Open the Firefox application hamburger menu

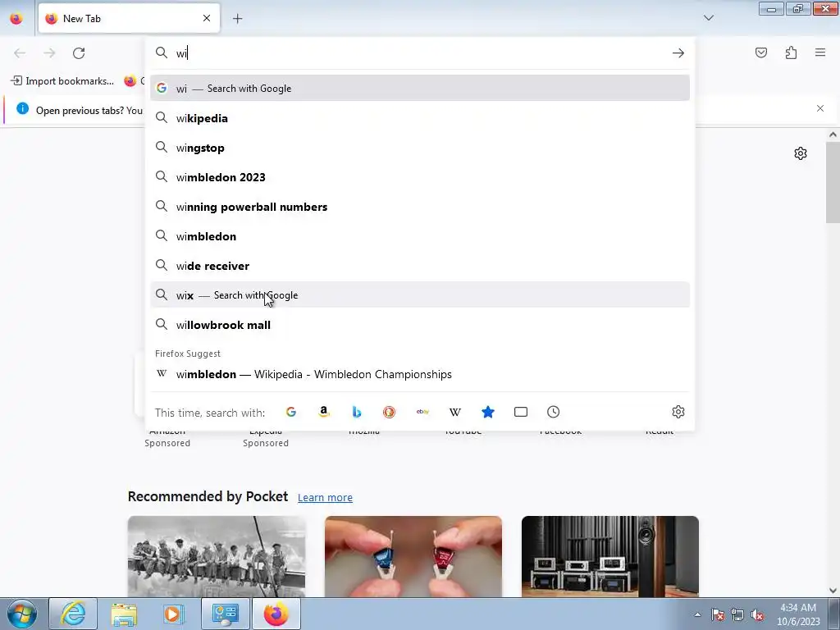tap(820, 52)
